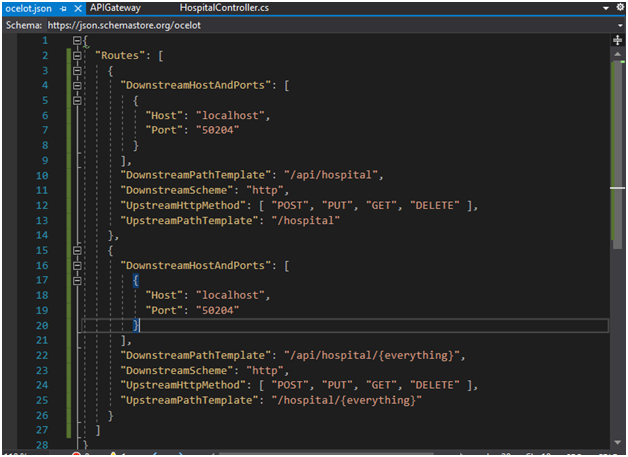The image size is (628, 457).
Task: Click "localhost" value on line 18
Action: [230, 296]
